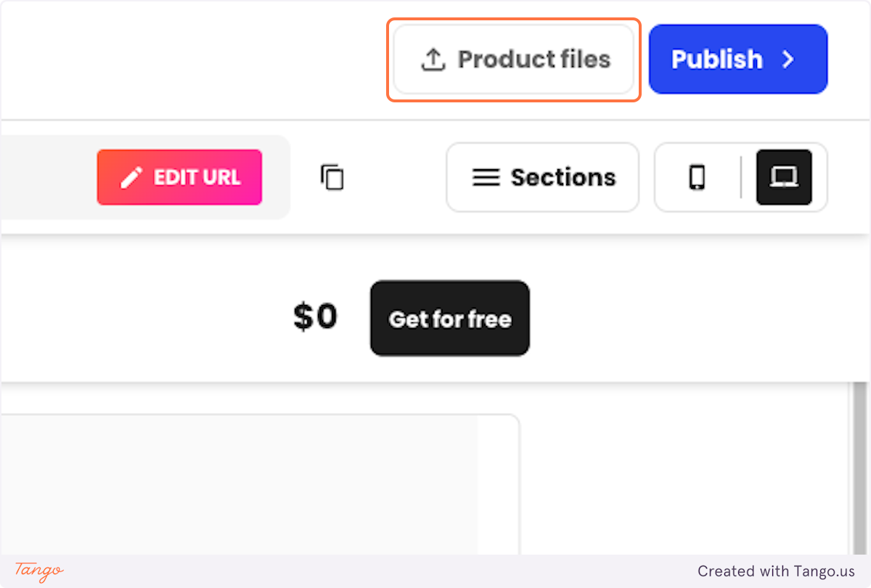The height and width of the screenshot is (588, 871).
Task: Switch to mobile phone preview
Action: (x=697, y=177)
